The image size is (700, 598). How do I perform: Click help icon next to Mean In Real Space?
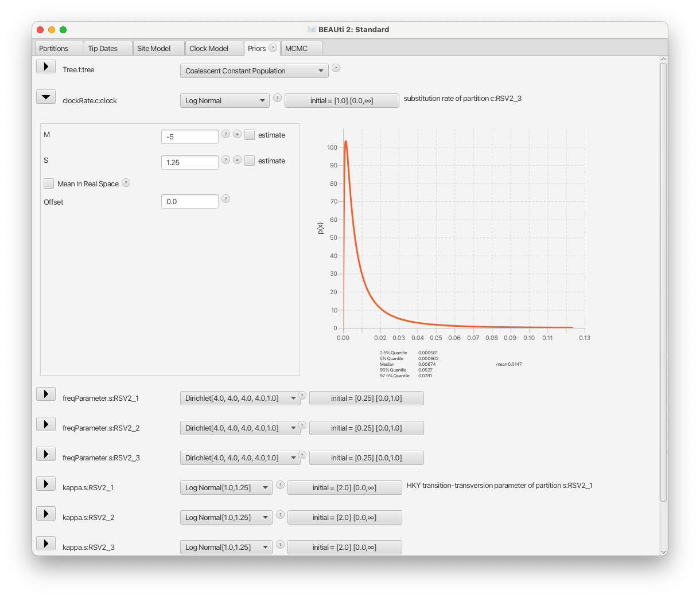126,182
